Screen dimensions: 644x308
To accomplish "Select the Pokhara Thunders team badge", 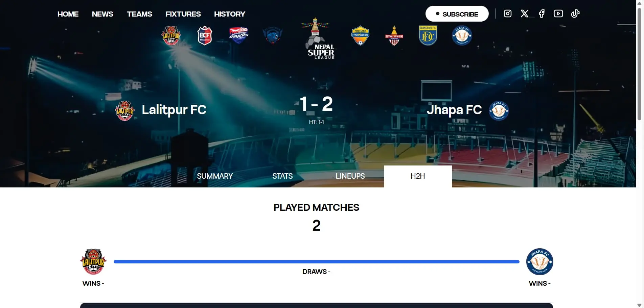I will point(360,35).
